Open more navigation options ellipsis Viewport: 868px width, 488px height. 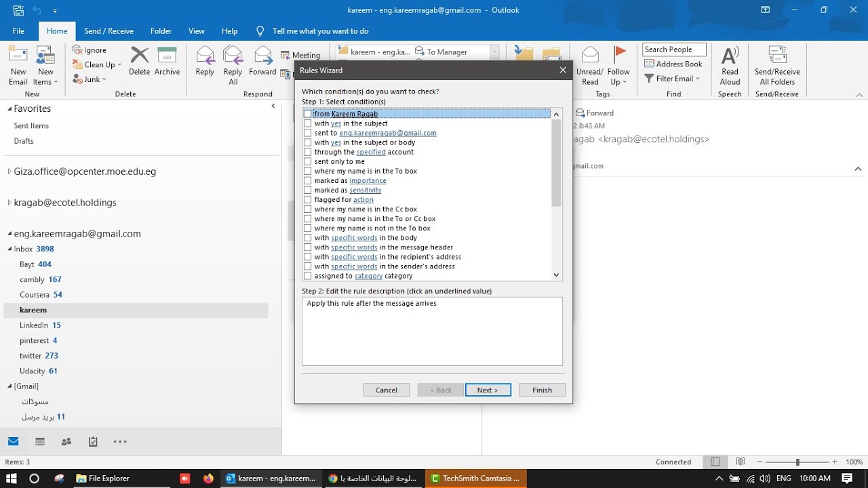[x=120, y=442]
